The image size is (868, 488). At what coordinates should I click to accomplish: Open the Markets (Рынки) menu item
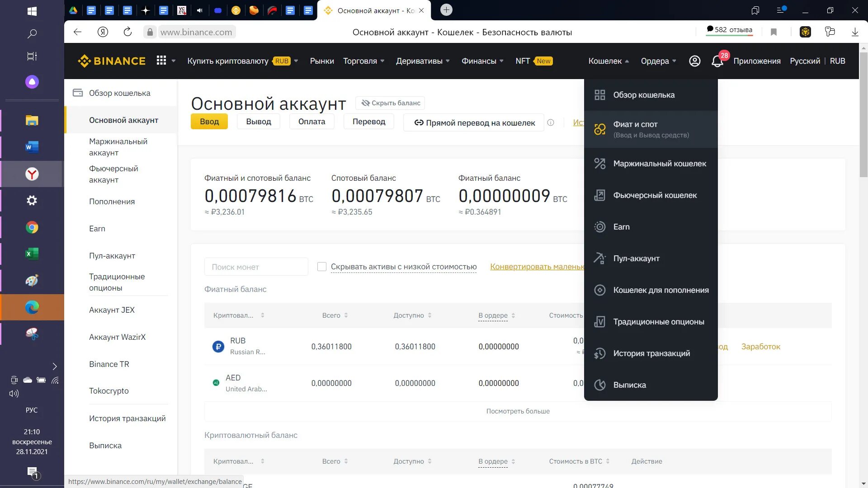pos(322,61)
